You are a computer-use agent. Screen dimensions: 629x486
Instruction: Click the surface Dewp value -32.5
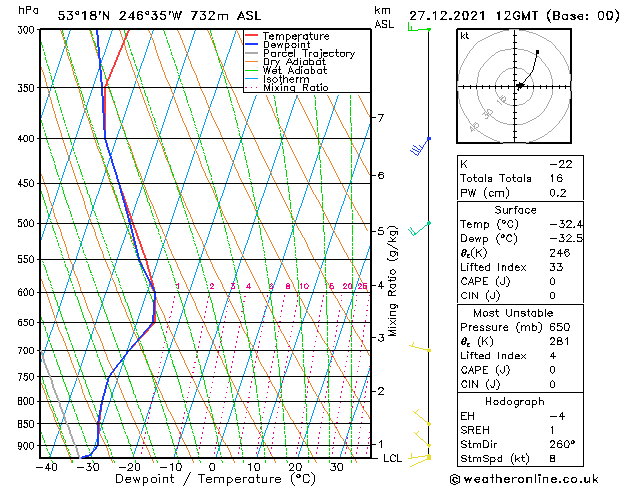(x=566, y=239)
